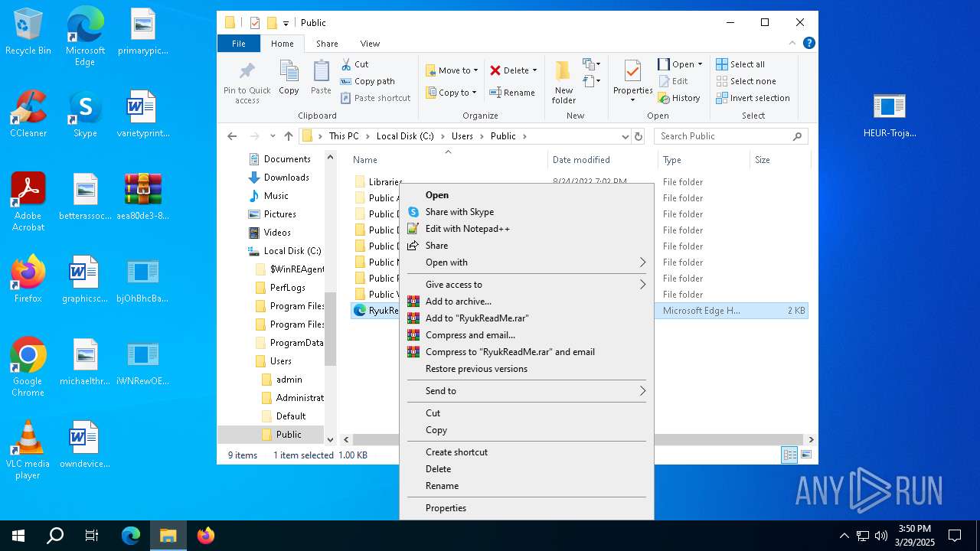Switch to the Share ribbon tab
The width and height of the screenshot is (980, 551).
tap(327, 44)
